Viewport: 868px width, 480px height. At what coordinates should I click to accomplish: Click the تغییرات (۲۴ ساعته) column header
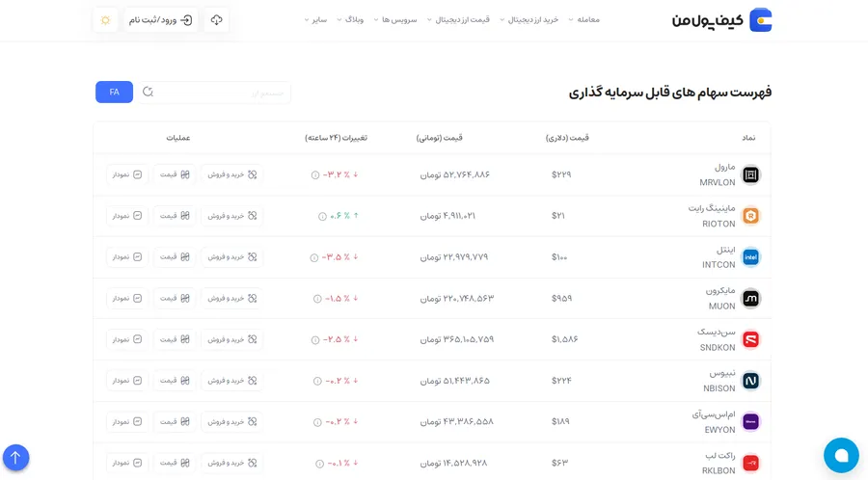pos(336,138)
